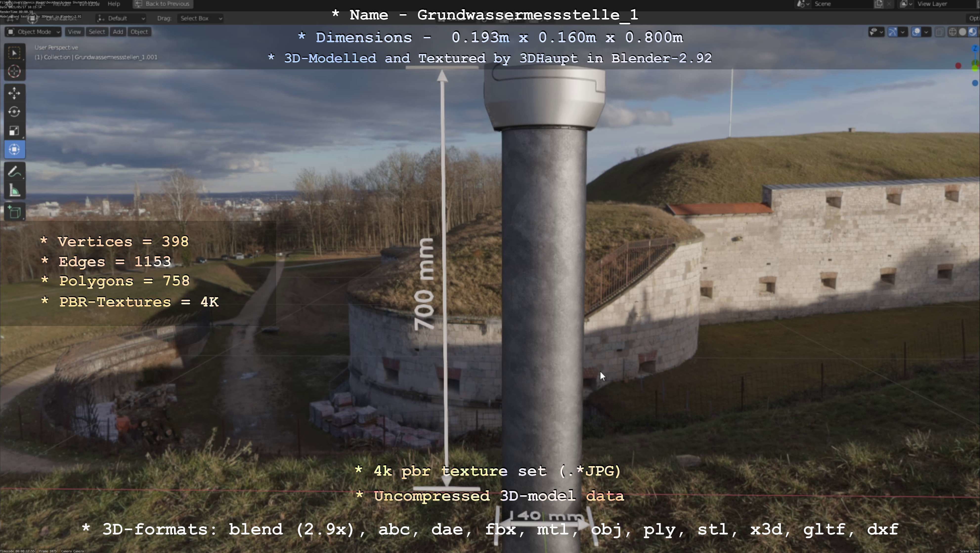This screenshot has width=980, height=553.
Task: Open the Select Box drag dropdown
Action: (200, 18)
